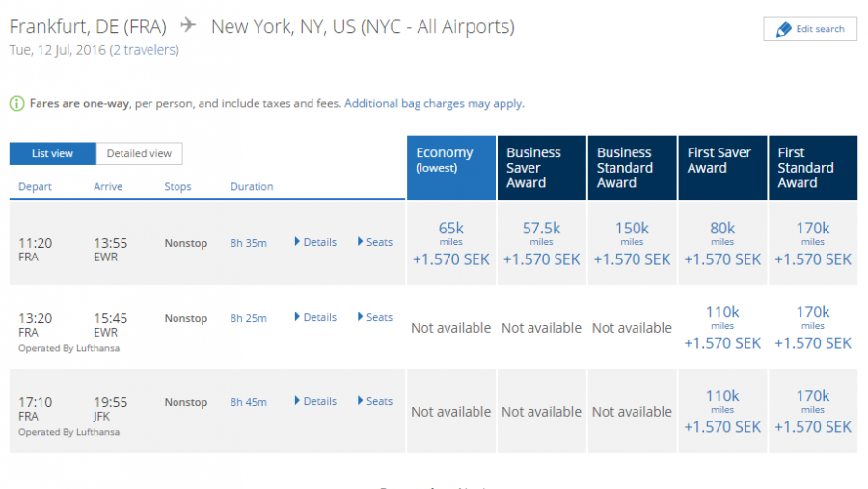
Task: Expand Details for the 13:20 Lufthansa flight
Action: (x=315, y=317)
